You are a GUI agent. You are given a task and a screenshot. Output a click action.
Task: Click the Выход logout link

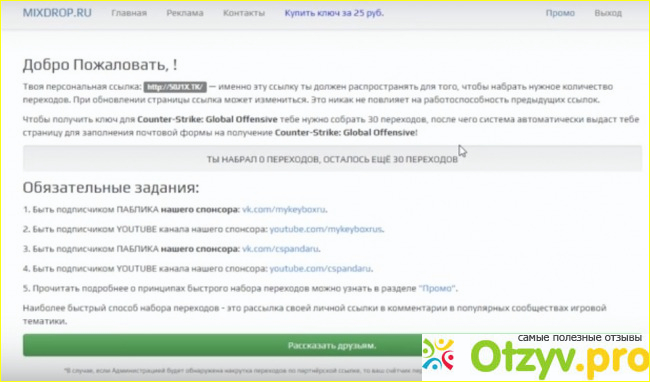click(608, 13)
